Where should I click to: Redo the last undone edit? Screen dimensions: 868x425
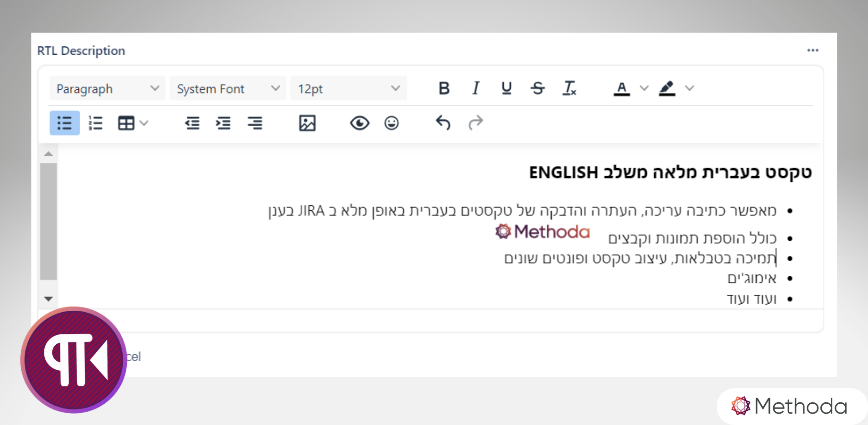tap(476, 123)
